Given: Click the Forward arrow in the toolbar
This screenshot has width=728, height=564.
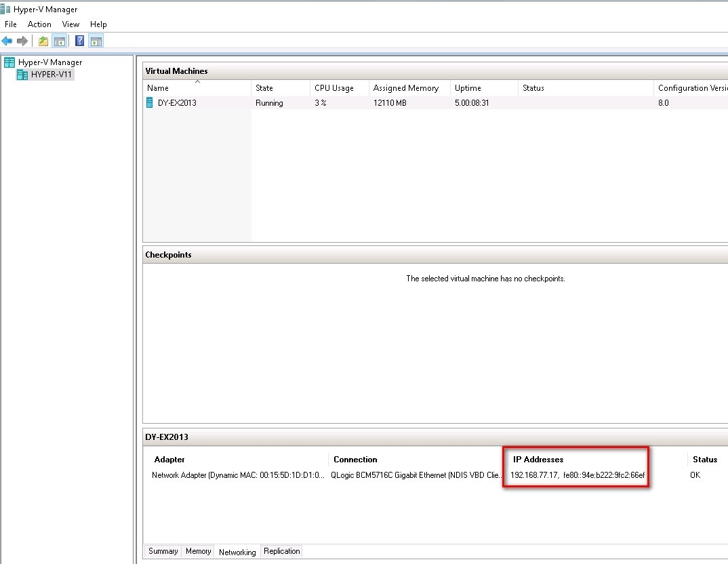Looking at the screenshot, I should pyautogui.click(x=22, y=41).
